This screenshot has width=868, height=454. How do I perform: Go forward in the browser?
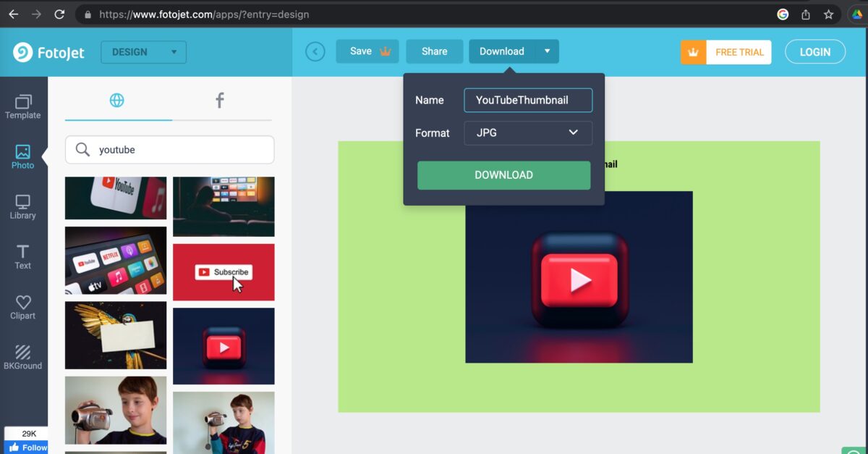(36, 14)
